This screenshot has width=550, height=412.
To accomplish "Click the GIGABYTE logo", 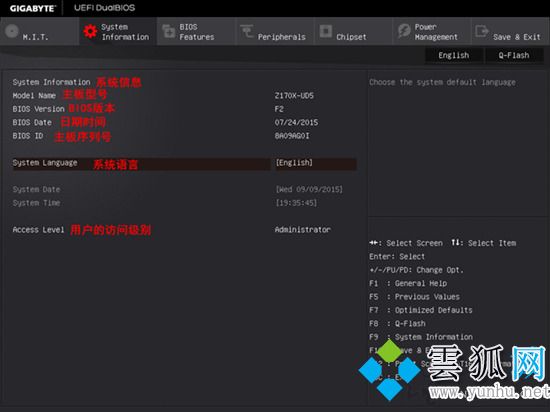I will [33, 8].
